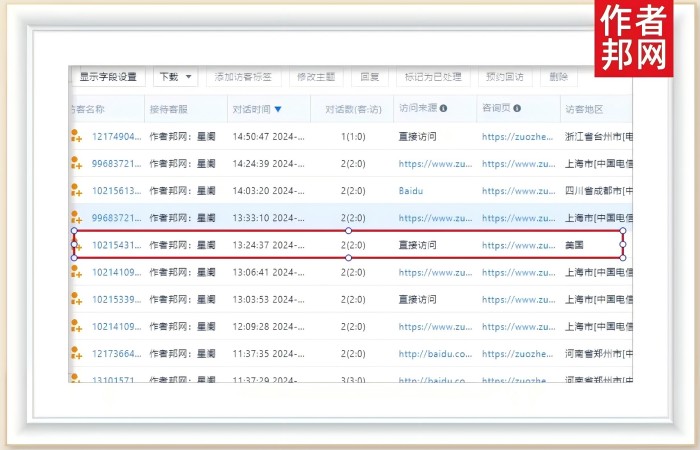Sort by the 对话时间 column arrow
This screenshot has height=450, width=700.
(277, 109)
